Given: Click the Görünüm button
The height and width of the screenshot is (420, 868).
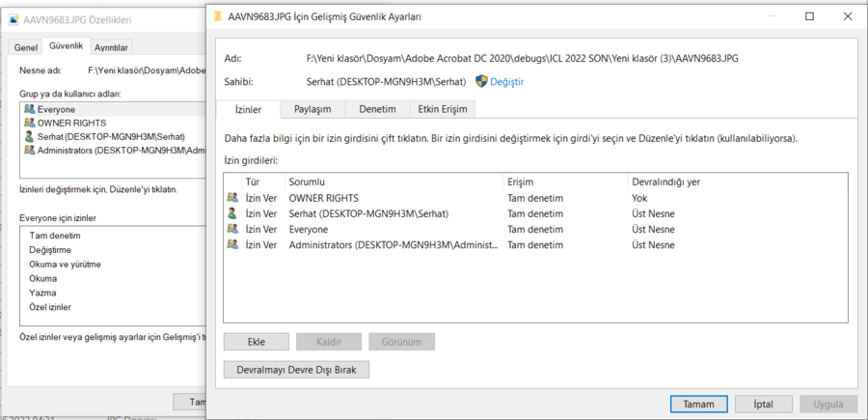Looking at the screenshot, I should click(402, 342).
